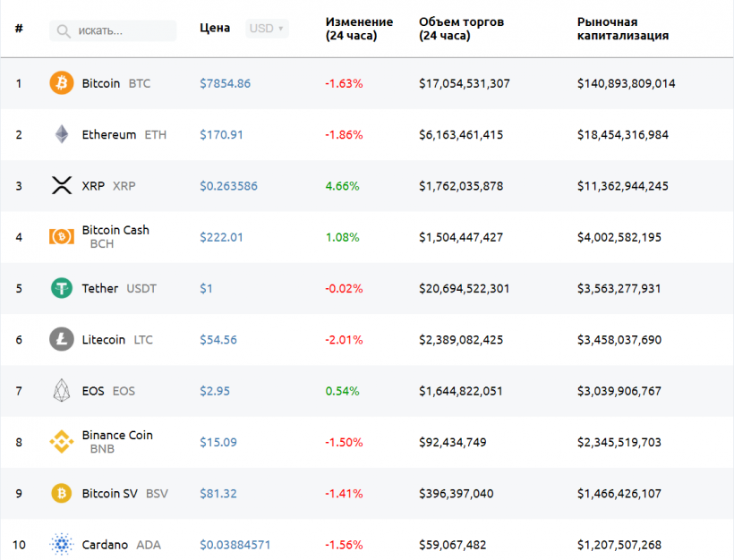Click the Litecoin logo icon
This screenshot has width=734, height=560.
coord(61,339)
